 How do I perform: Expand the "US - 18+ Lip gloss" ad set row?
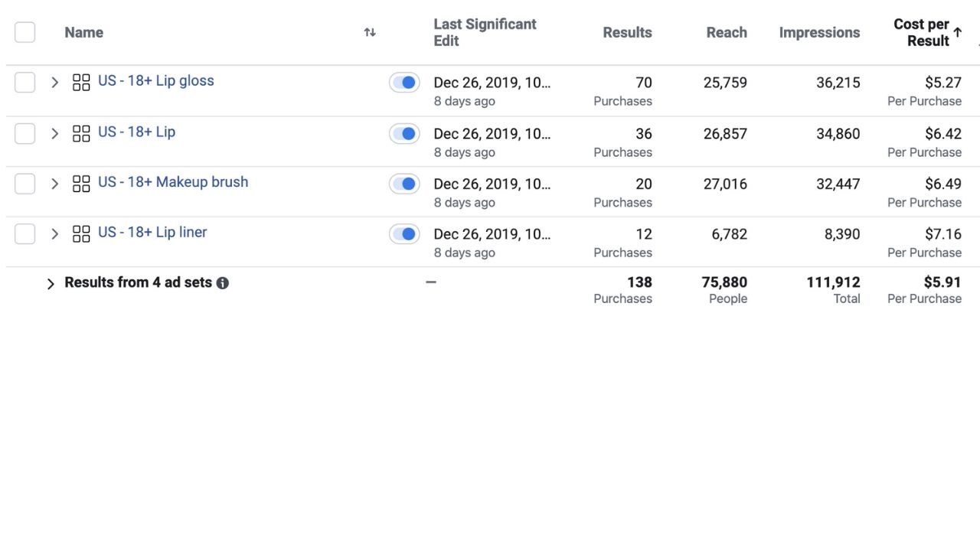54,82
